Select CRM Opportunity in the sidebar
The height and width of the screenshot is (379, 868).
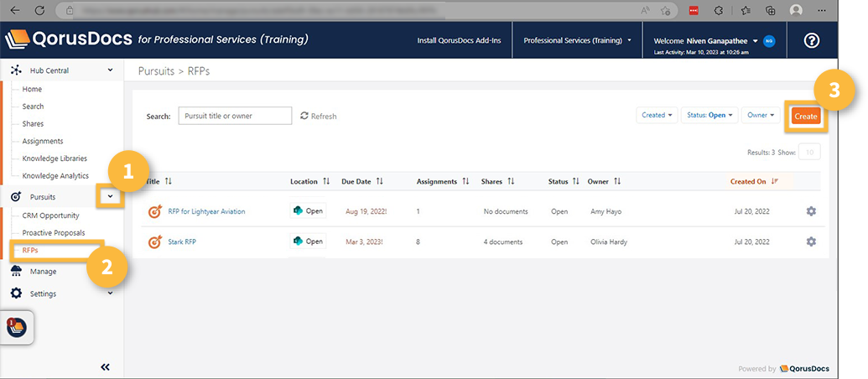click(51, 215)
